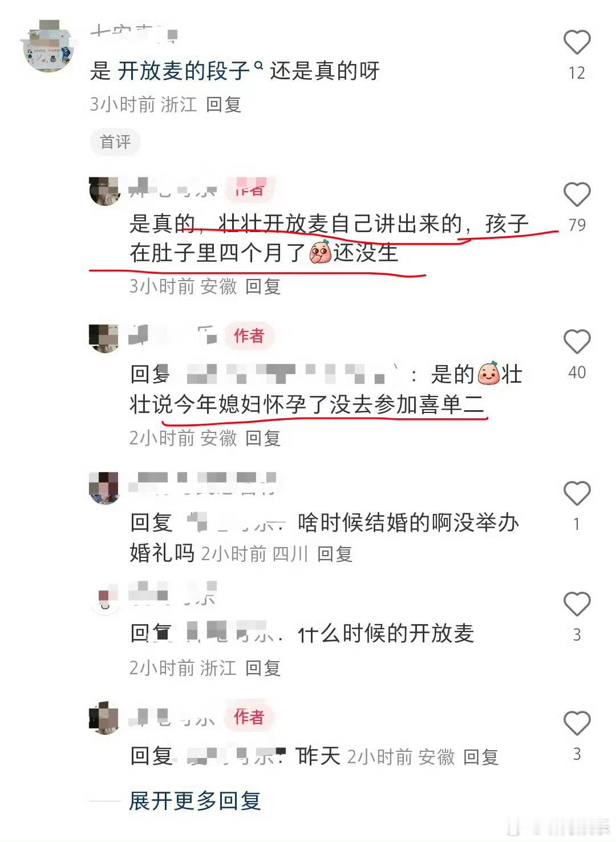Image resolution: width=616 pixels, height=842 pixels.
Task: Reply to the 四川 user's comment
Action: [x=335, y=554]
